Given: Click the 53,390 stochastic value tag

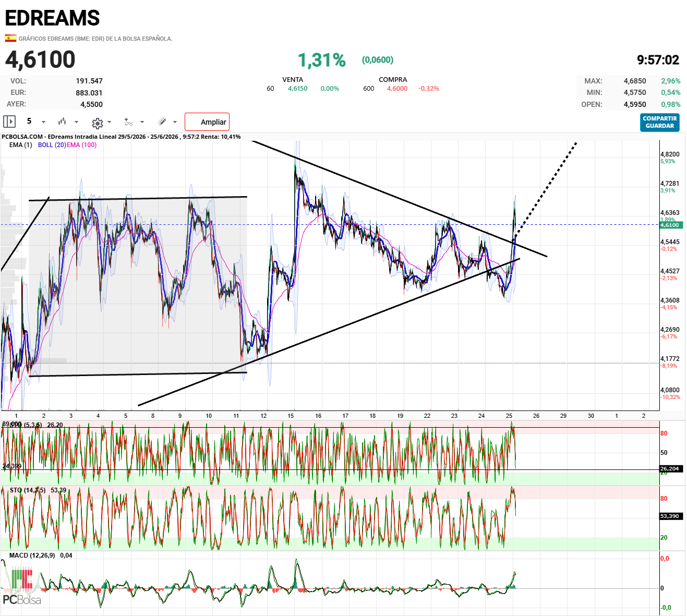Looking at the screenshot, I should (670, 516).
